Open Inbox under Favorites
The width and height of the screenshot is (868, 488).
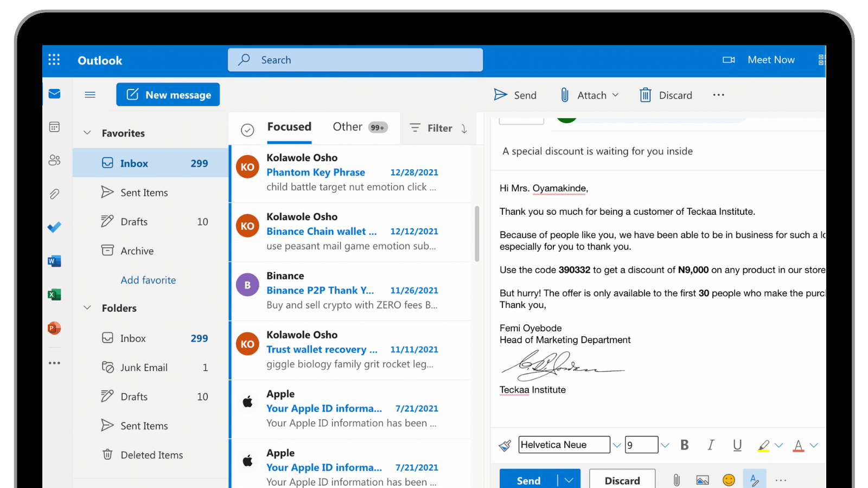tap(151, 163)
